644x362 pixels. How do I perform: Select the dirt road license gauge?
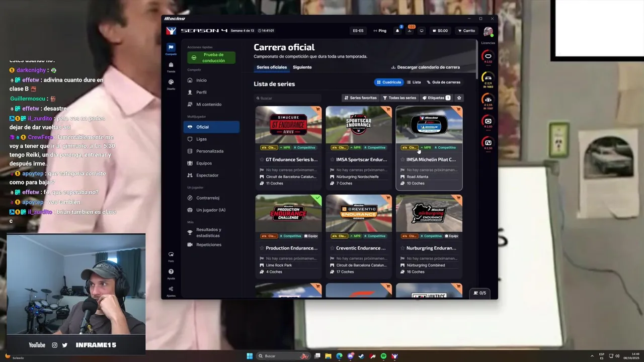point(488,143)
